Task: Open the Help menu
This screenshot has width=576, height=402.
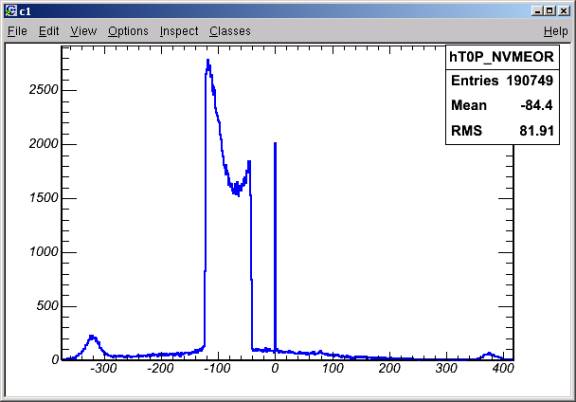Action: (556, 31)
